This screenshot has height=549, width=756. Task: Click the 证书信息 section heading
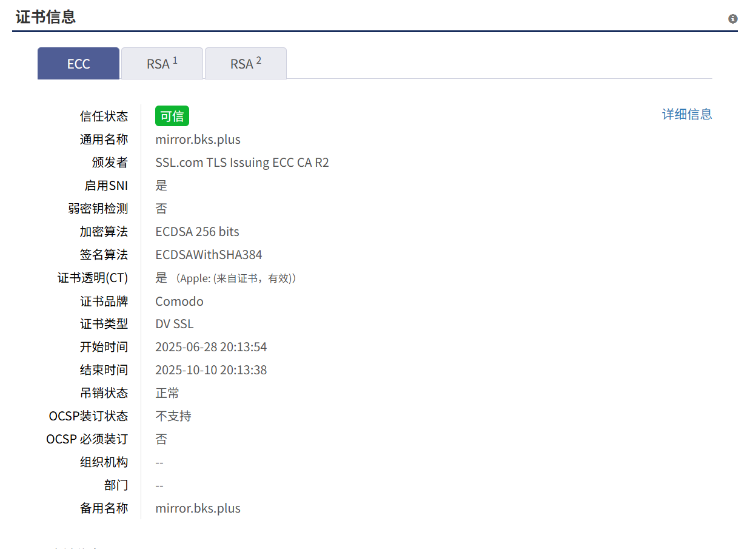click(x=45, y=16)
